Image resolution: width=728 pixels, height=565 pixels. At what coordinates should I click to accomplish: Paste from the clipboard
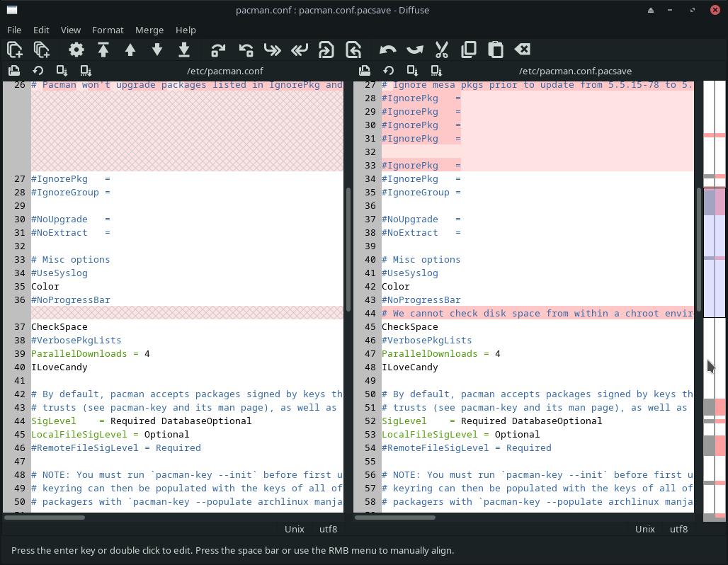point(496,50)
